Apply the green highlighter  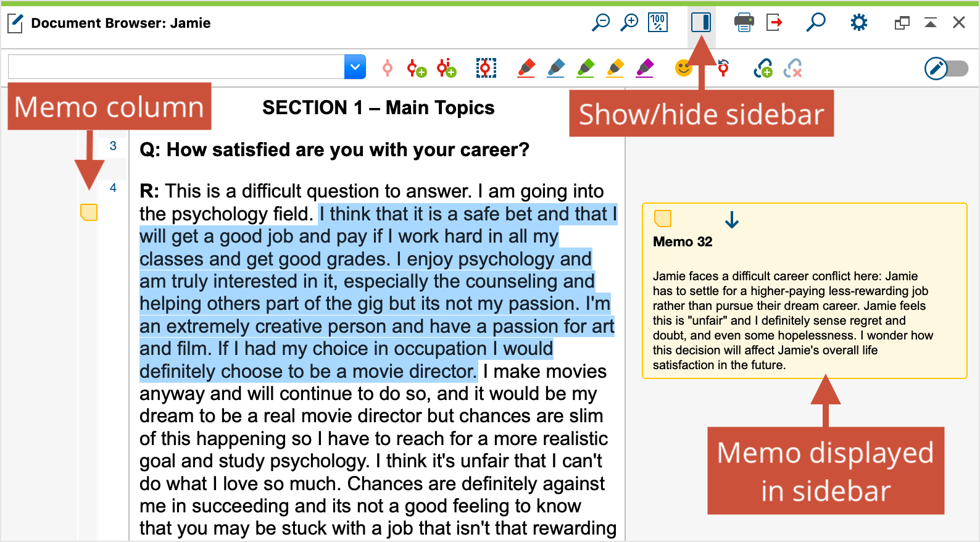point(586,68)
